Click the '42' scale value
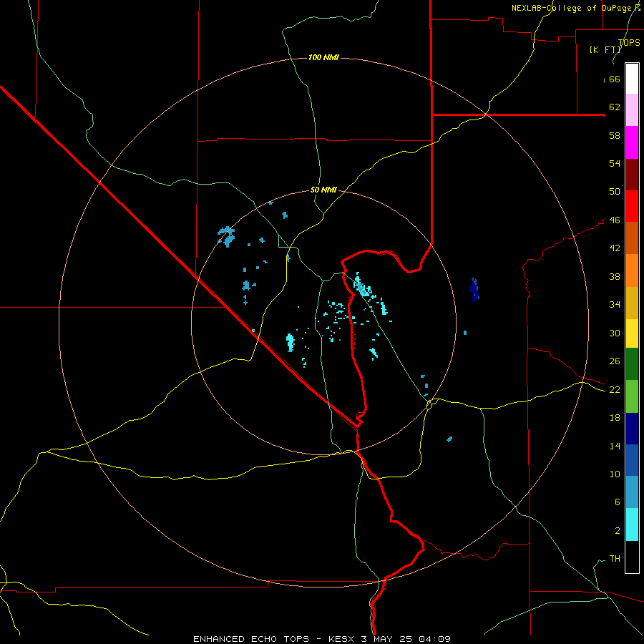 [x=615, y=248]
